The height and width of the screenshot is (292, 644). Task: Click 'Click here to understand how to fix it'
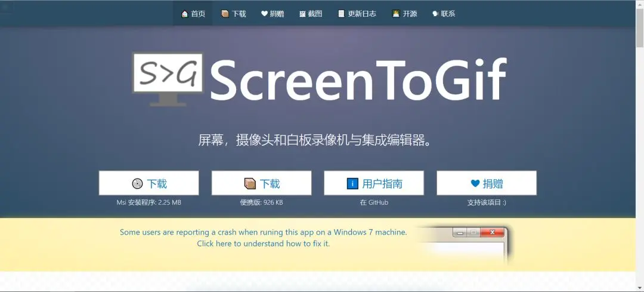click(264, 244)
